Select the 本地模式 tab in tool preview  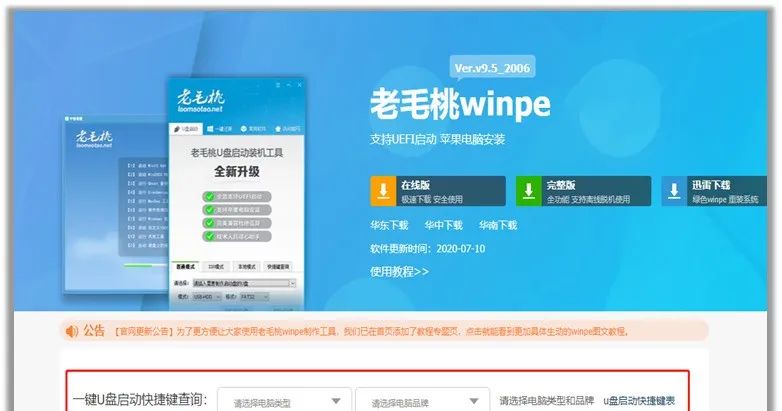point(246,267)
